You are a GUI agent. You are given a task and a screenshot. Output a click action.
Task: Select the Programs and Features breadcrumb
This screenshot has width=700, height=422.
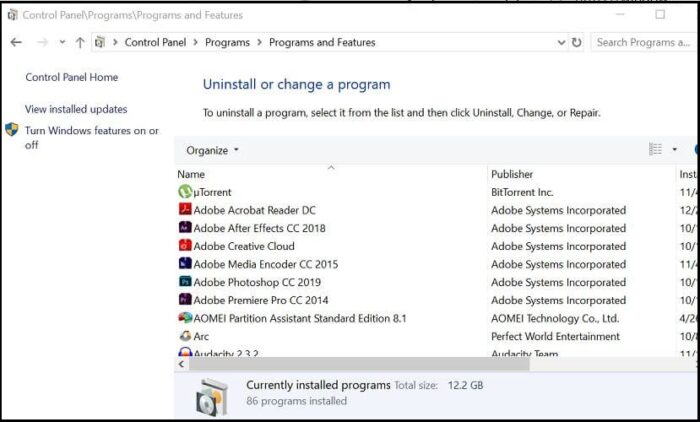(x=322, y=42)
